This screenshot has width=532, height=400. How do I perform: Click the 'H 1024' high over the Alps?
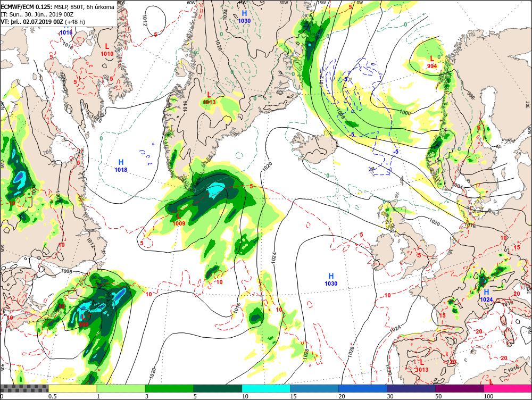point(486,296)
